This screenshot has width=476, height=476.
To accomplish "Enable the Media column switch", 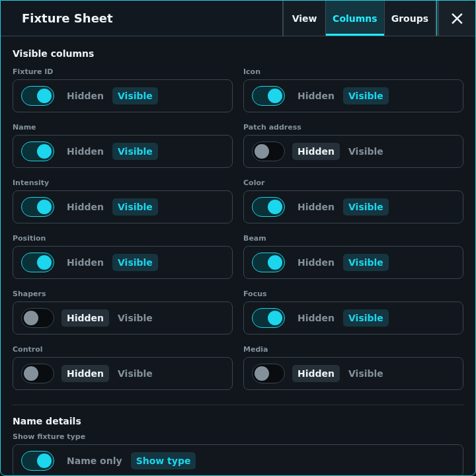I will coord(268,374).
